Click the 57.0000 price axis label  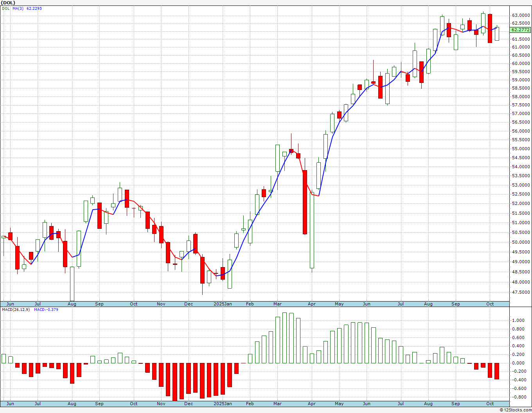521,113
